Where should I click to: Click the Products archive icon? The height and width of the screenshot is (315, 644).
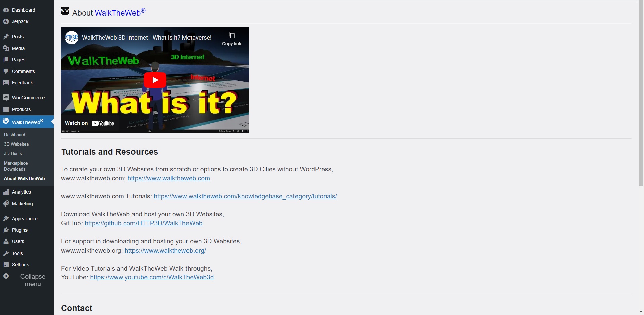[6, 109]
